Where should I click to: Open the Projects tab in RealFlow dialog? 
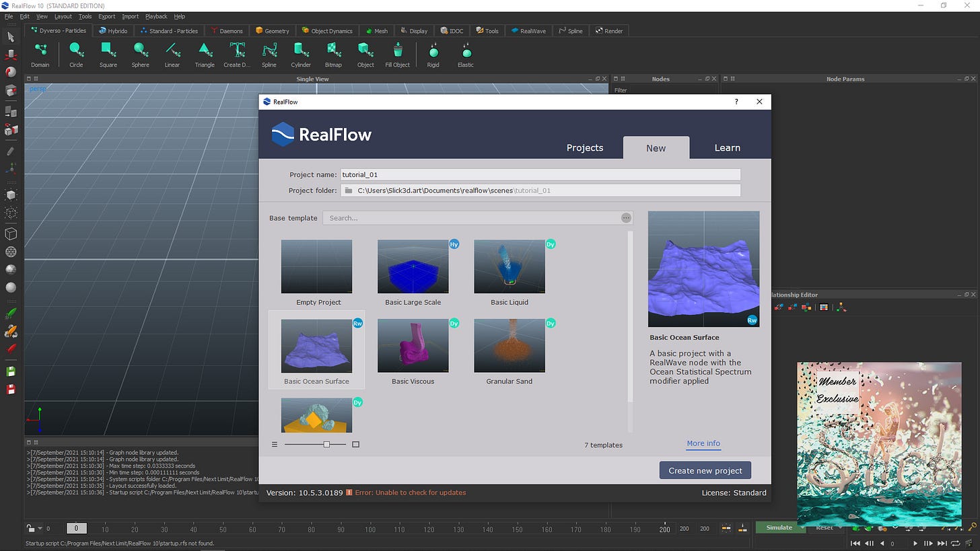point(585,148)
